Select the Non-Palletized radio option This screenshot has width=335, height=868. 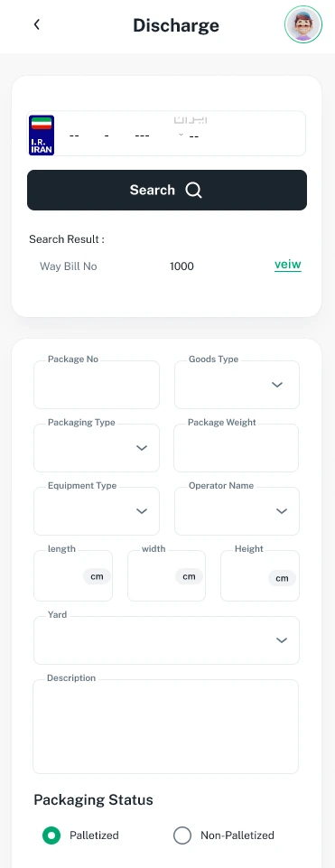[x=182, y=835]
